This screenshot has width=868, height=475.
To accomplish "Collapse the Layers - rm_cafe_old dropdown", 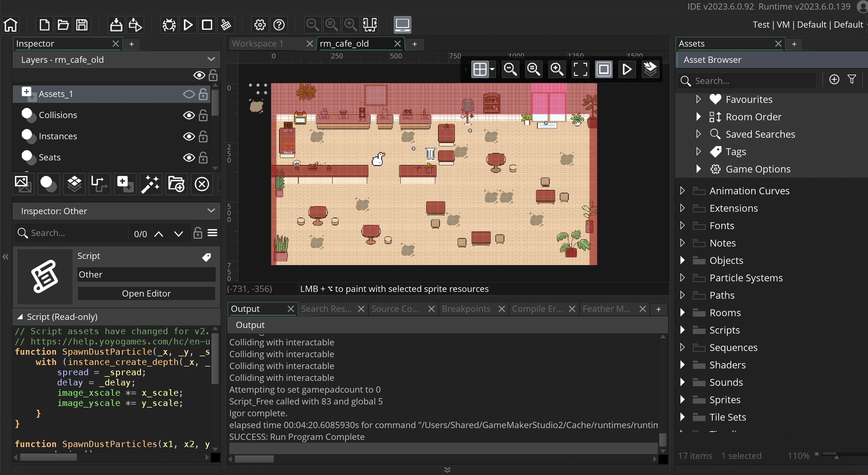I will click(x=211, y=59).
